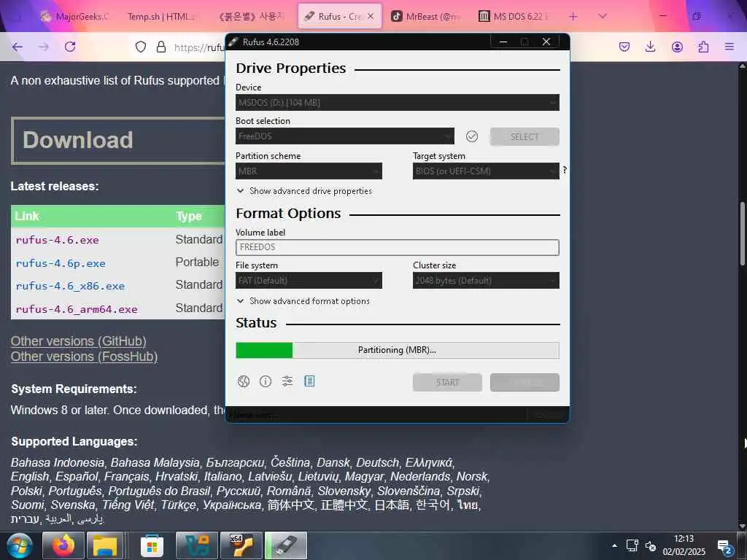This screenshot has height=560, width=747.
Task: Click the checkmark hash icon beside Boot selection
Action: tap(472, 136)
